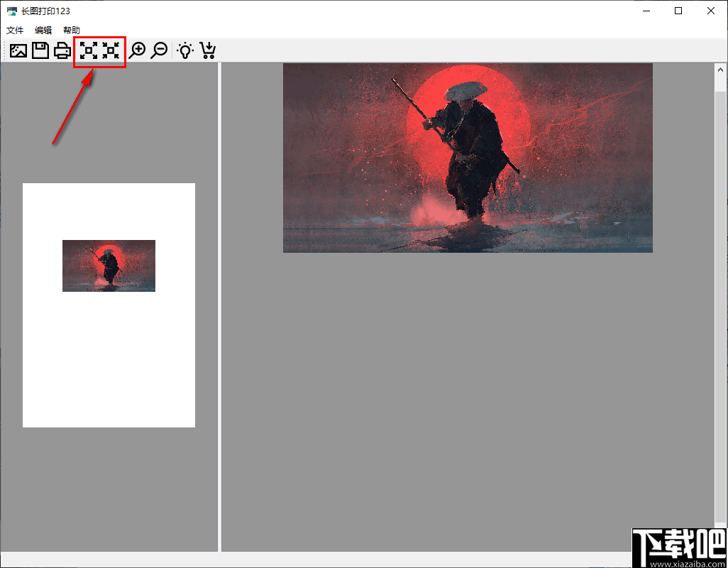Zoom out with magnifier minus icon

[159, 50]
